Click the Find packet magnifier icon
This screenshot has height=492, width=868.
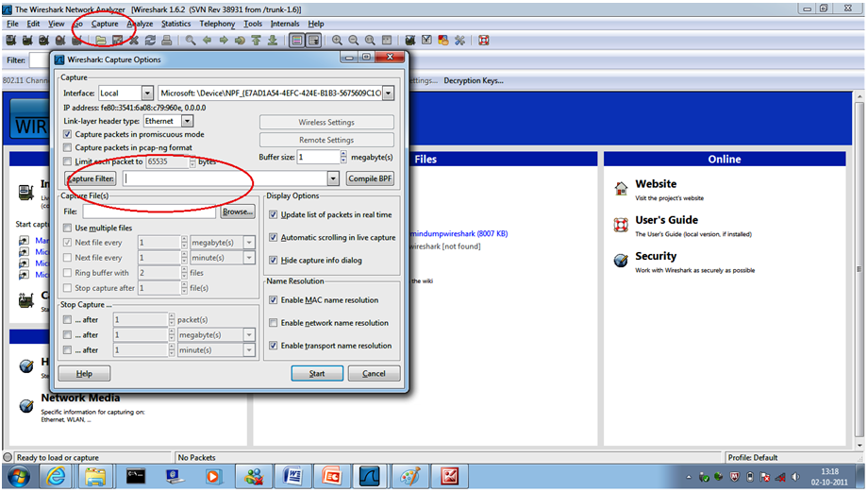(191, 41)
